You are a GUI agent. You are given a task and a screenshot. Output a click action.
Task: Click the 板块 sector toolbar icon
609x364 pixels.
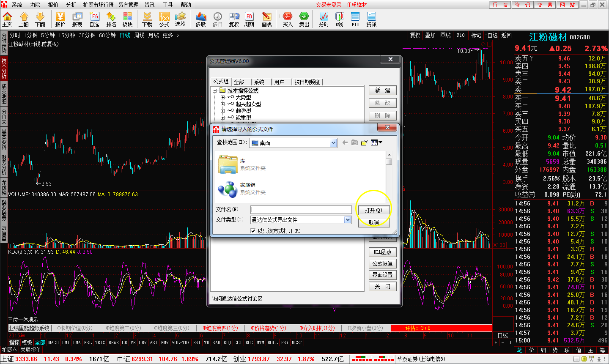point(127,19)
